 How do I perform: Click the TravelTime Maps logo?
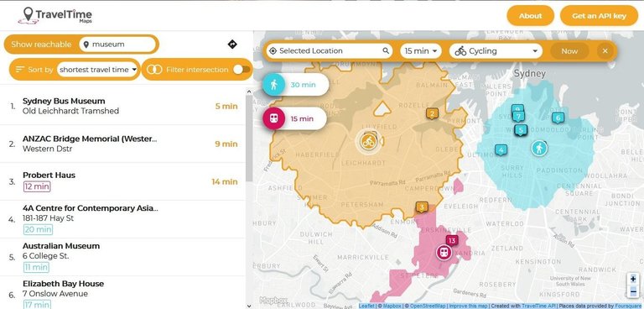[x=55, y=16]
